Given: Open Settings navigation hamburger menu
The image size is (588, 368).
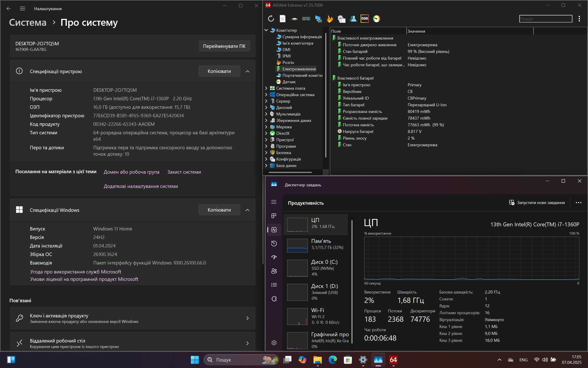Looking at the screenshot, I should [x=22, y=9].
